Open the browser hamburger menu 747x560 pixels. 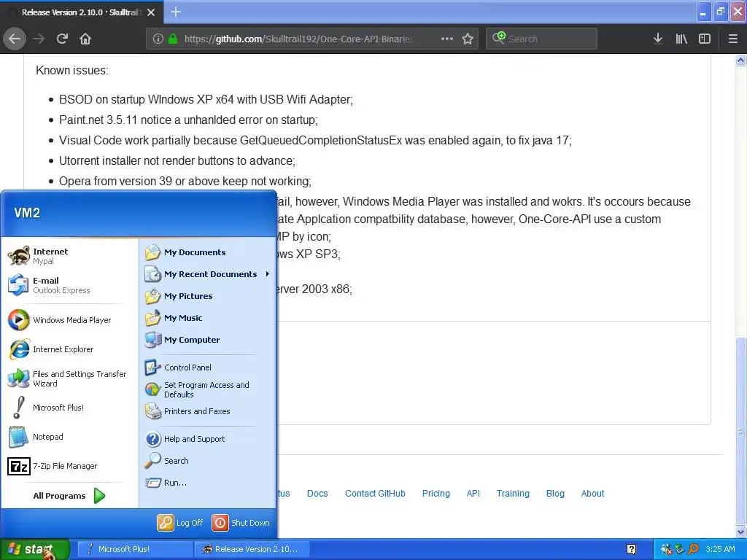coord(733,39)
